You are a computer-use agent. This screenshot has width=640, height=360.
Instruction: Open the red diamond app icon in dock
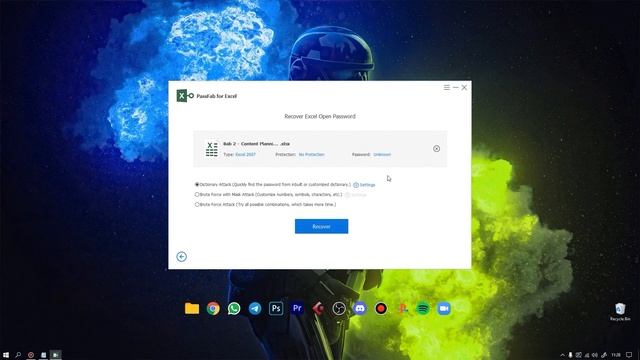318,309
